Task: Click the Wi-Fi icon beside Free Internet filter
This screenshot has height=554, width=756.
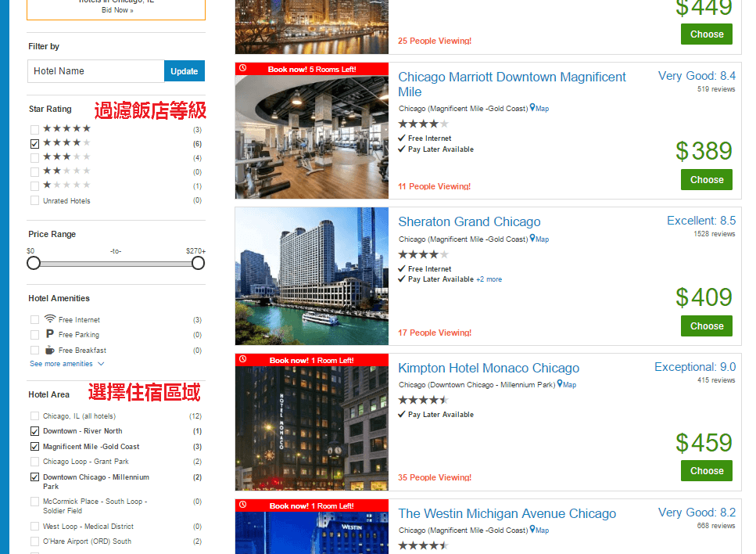Action: (x=49, y=319)
